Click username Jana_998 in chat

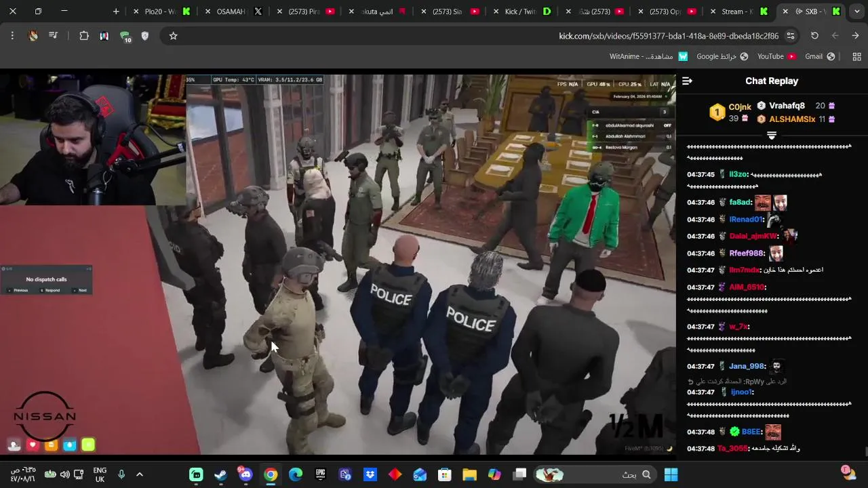coord(746,367)
